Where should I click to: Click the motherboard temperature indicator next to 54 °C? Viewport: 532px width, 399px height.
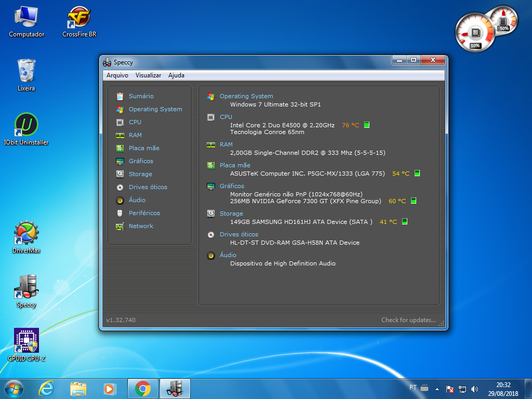pyautogui.click(x=417, y=173)
